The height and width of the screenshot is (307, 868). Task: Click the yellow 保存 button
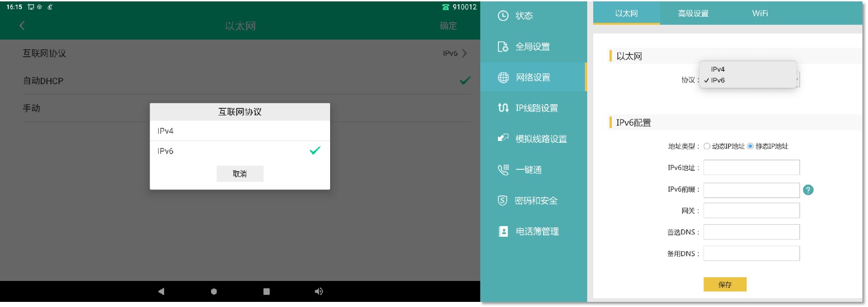point(725,284)
